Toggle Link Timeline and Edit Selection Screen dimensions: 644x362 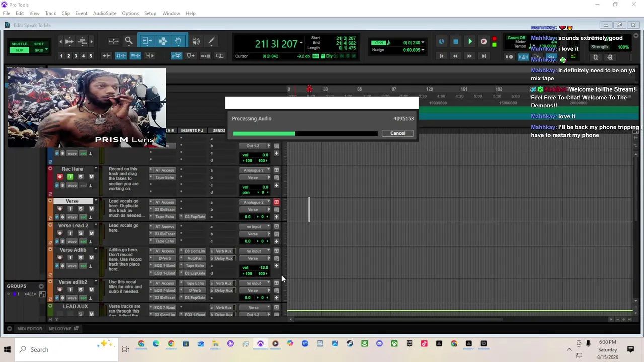tap(121, 56)
